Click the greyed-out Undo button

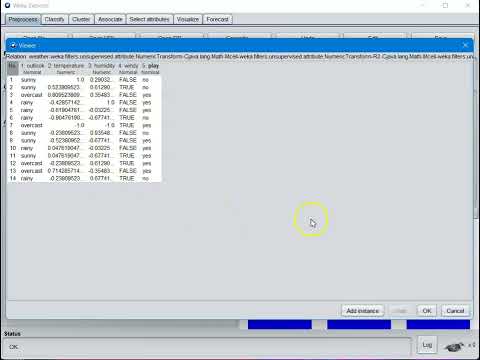click(400, 311)
